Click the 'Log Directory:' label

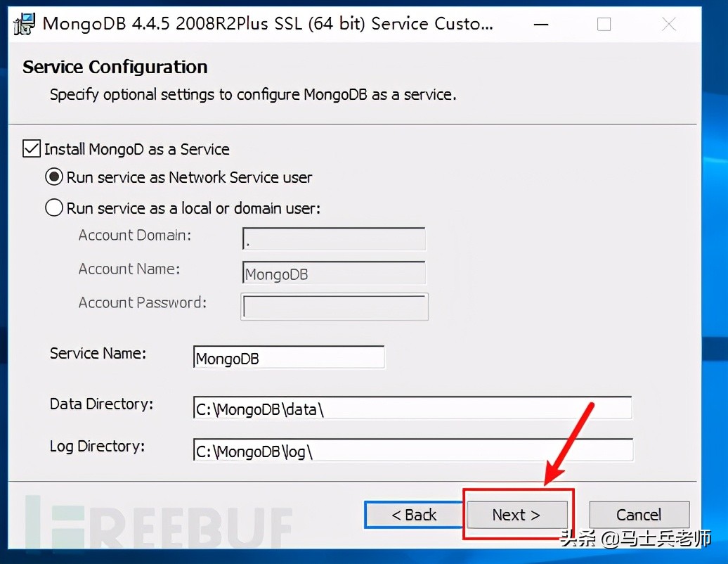98,446
